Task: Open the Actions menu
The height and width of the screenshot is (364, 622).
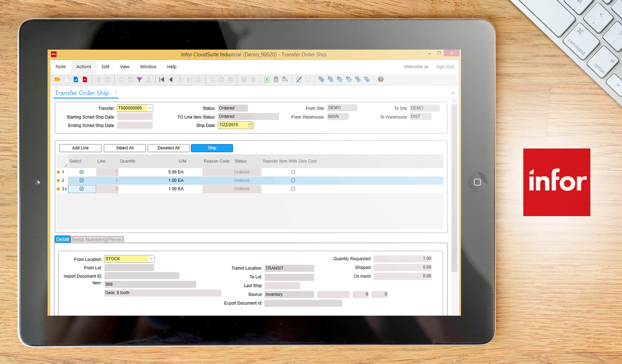Action: click(x=83, y=66)
